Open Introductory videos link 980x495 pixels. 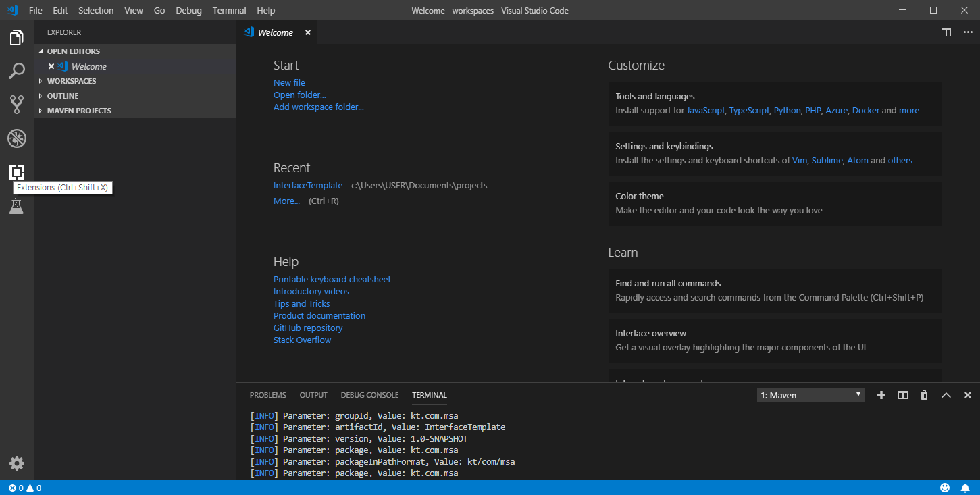[x=311, y=291]
